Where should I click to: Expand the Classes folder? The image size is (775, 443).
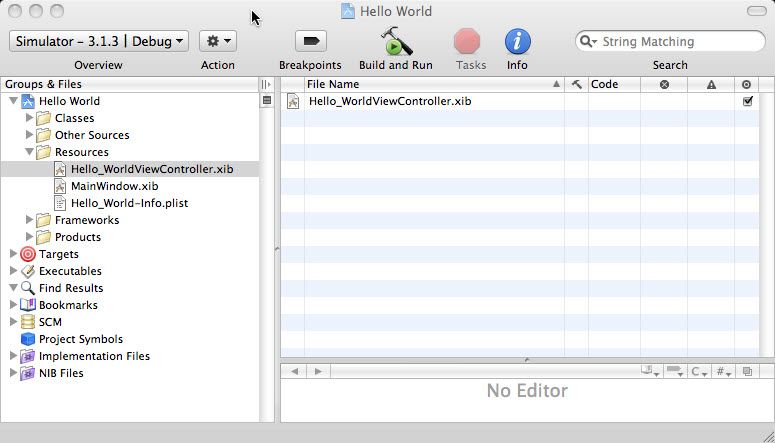[x=30, y=118]
